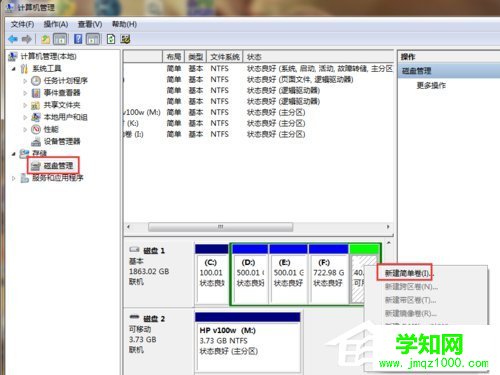Image resolution: width=500 pixels, height=375 pixels.
Task: Expand the 服务和应用程序 node
Action: tap(14, 178)
